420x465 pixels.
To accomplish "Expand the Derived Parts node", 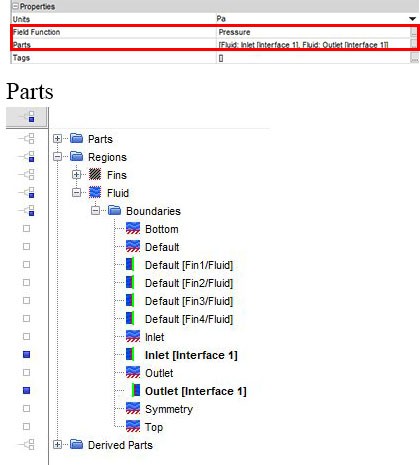I will [x=57, y=445].
